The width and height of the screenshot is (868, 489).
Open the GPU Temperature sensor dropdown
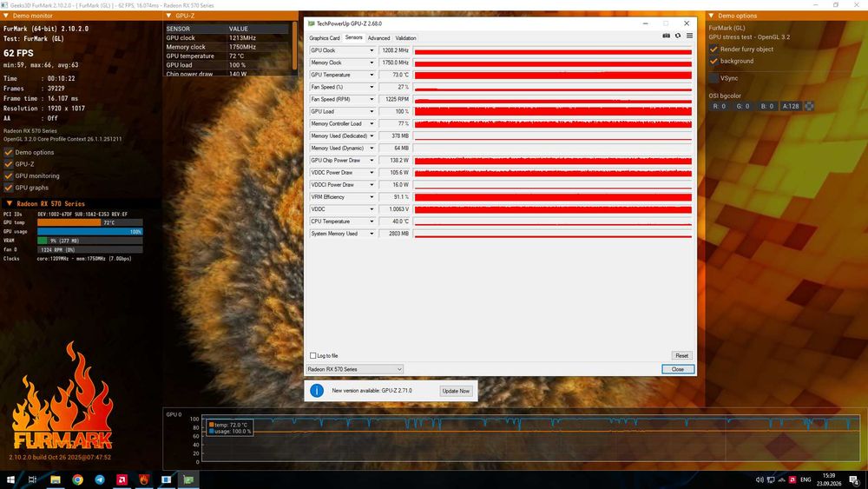(x=372, y=75)
